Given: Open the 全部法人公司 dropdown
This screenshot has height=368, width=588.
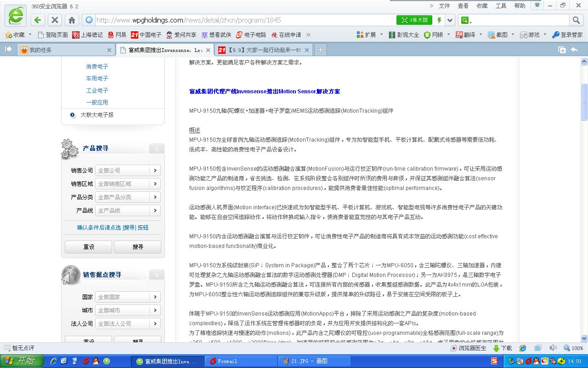Looking at the screenshot, I should click(x=128, y=323).
